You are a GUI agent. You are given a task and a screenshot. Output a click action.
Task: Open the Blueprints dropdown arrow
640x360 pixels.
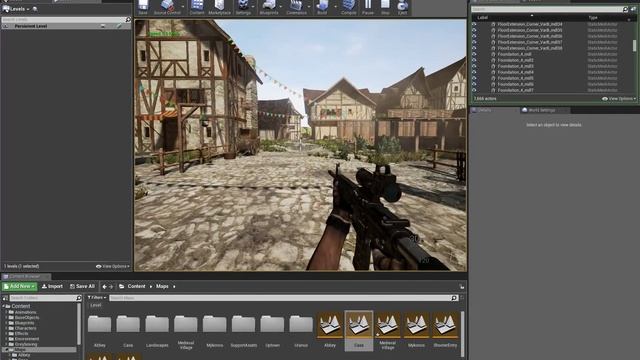(281, 7)
